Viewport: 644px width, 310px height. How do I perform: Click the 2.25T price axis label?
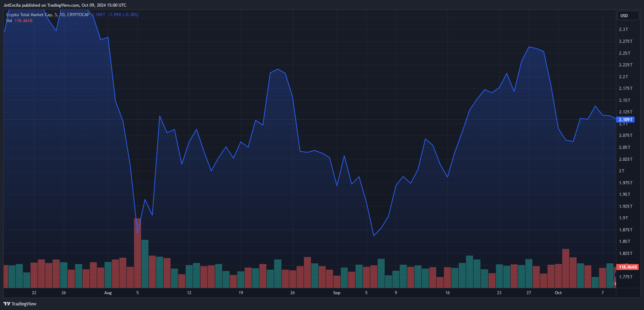point(625,53)
